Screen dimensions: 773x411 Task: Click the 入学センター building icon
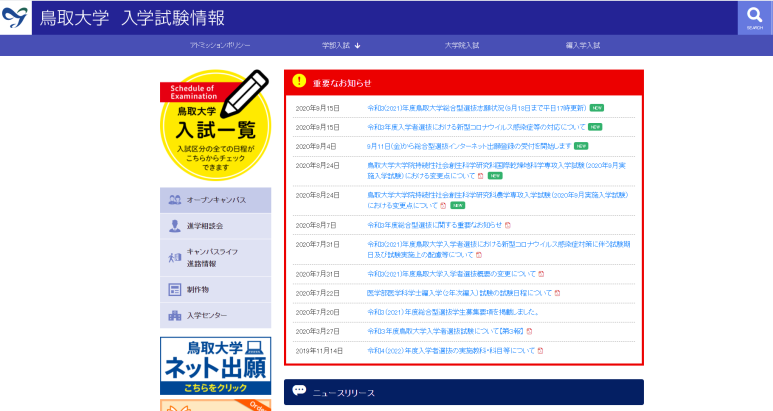[x=175, y=315]
